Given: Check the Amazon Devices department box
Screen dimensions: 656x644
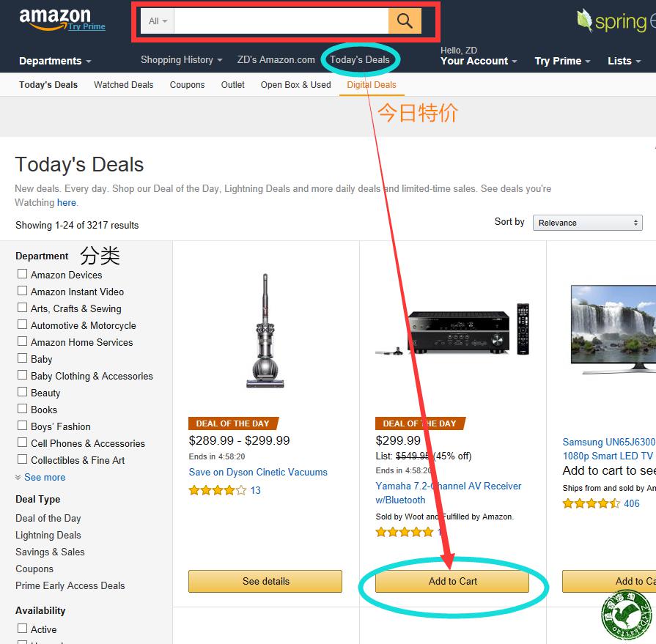Looking at the screenshot, I should 22,274.
